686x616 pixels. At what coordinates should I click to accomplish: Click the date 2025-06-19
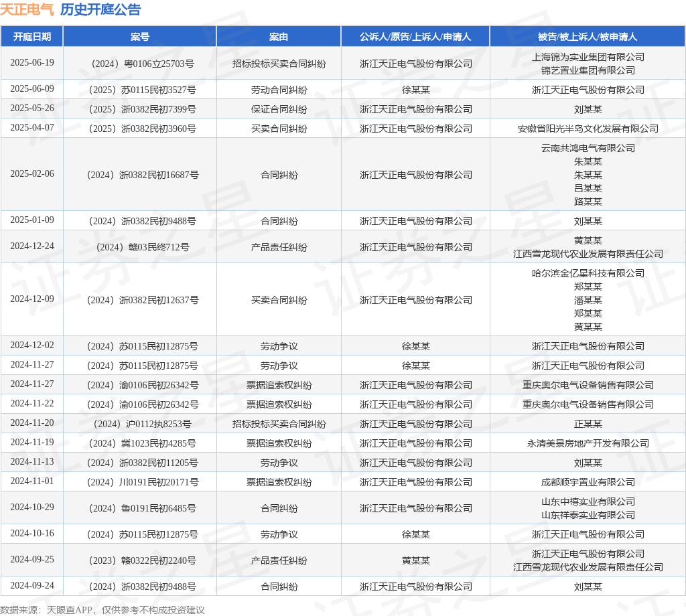(32, 62)
